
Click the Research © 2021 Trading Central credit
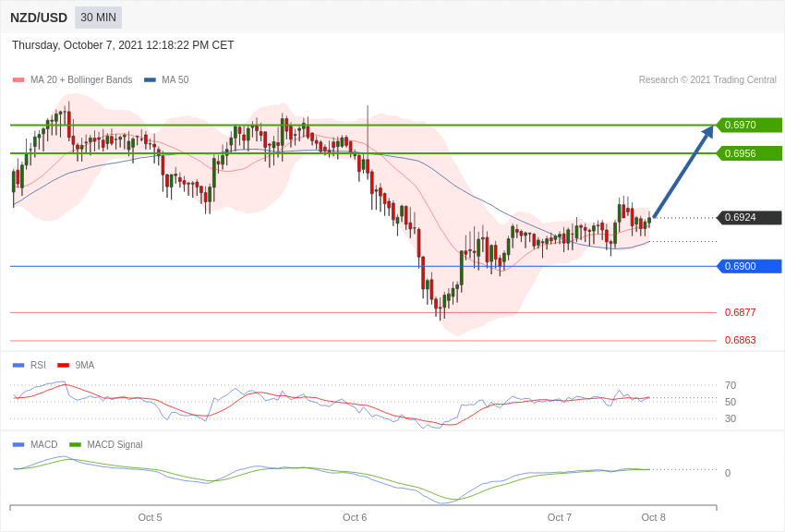click(707, 79)
